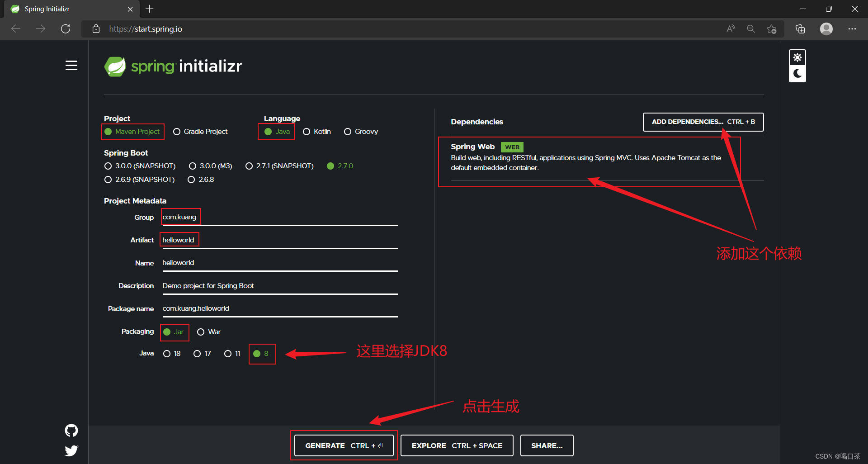Select Maven Project option
868x464 pixels.
[132, 132]
